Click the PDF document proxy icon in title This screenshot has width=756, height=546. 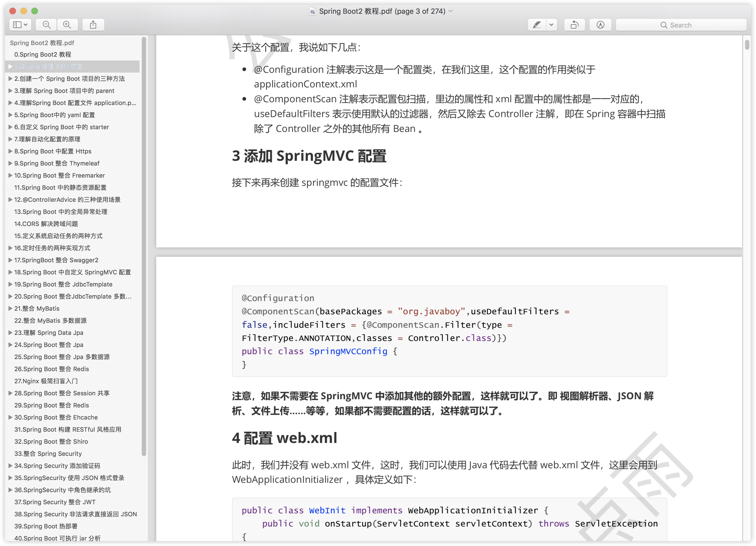[312, 11]
